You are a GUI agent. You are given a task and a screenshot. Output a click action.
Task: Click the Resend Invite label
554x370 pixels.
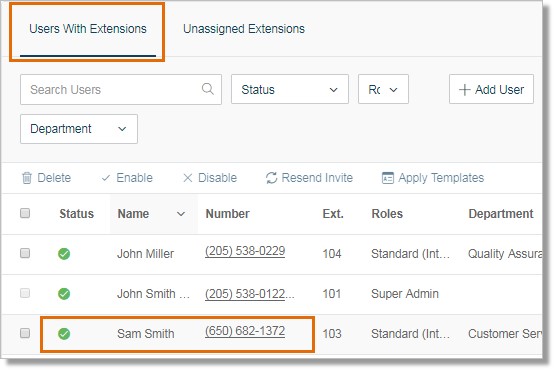pyautogui.click(x=317, y=178)
